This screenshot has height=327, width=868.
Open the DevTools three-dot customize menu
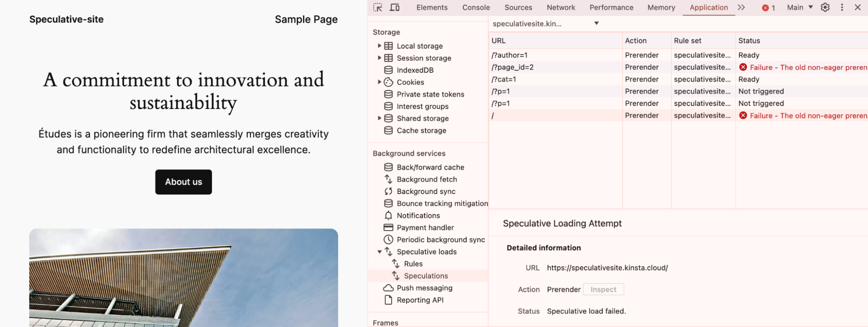pos(842,7)
